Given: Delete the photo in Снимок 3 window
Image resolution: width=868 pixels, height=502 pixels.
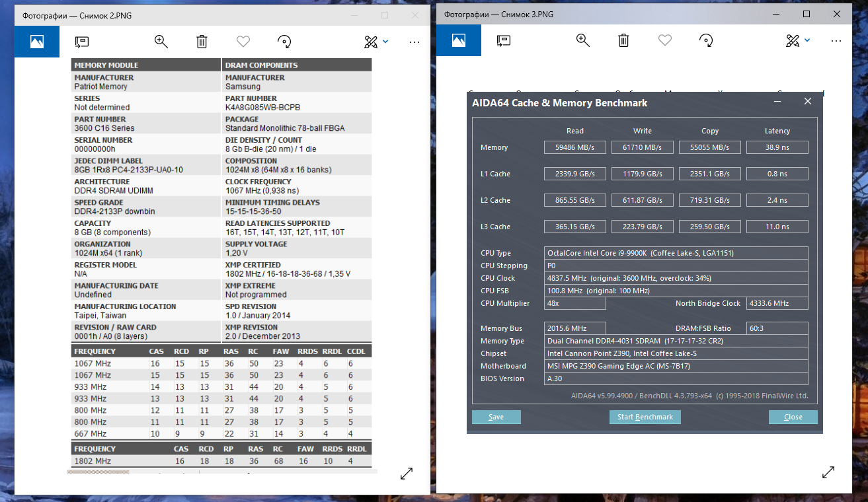Looking at the screenshot, I should (x=623, y=40).
